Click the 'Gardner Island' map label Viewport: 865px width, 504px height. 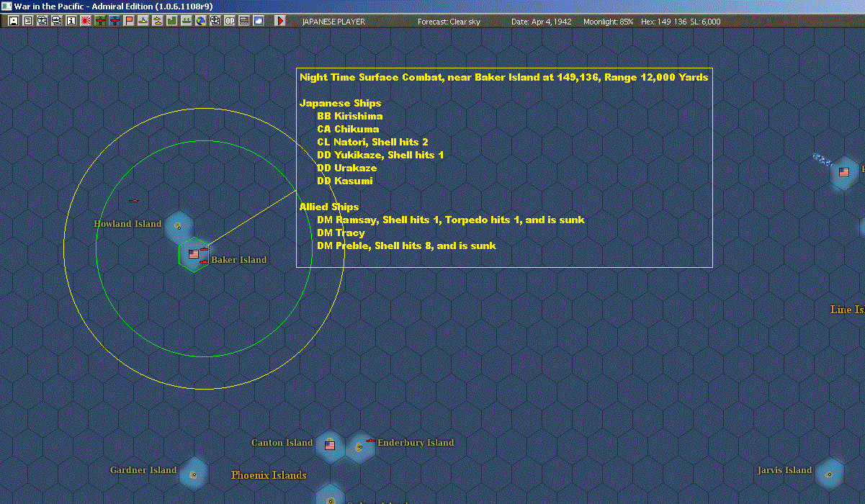click(143, 470)
